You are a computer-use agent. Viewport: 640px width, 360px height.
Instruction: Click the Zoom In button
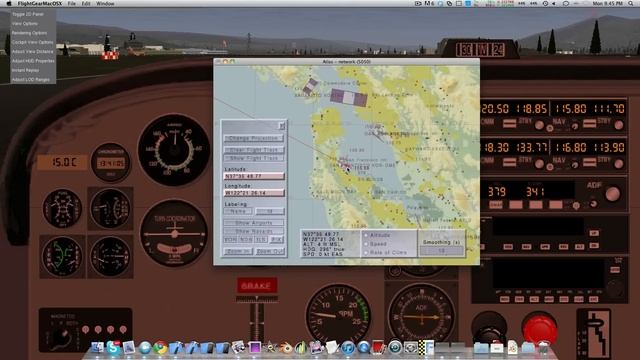click(x=238, y=251)
